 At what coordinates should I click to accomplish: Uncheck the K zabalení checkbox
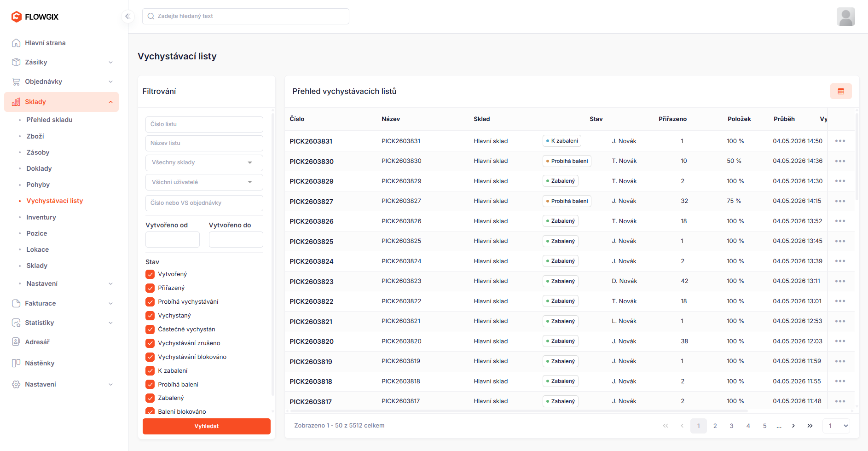click(150, 370)
